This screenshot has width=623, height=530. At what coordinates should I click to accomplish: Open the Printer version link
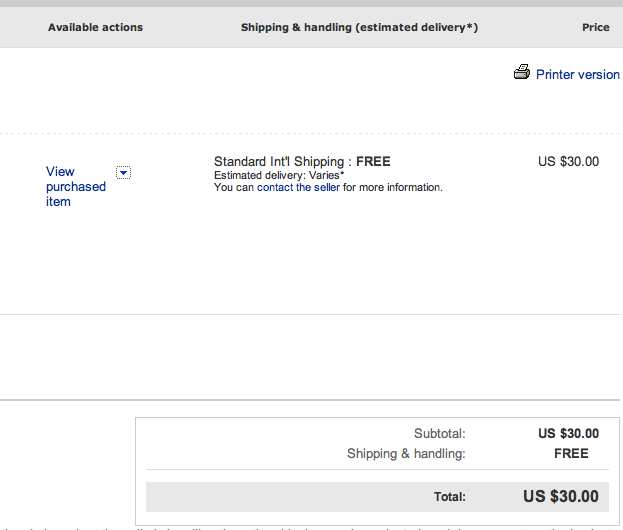[x=578, y=74]
